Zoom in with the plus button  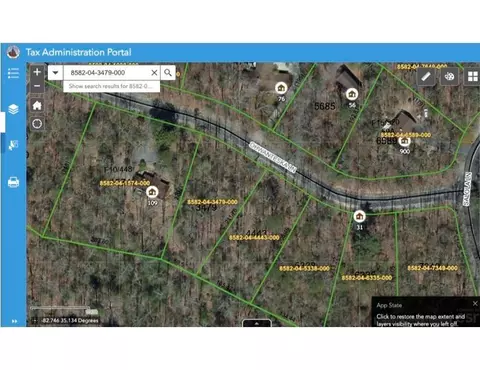(37, 72)
